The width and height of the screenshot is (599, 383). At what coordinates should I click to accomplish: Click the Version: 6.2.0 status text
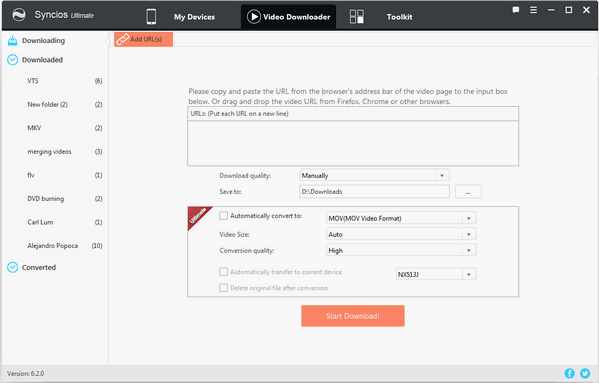tap(26, 373)
